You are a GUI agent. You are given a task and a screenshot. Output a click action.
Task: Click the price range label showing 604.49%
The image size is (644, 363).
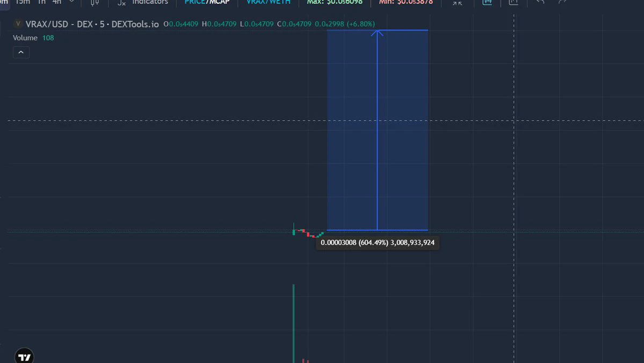[378, 243]
